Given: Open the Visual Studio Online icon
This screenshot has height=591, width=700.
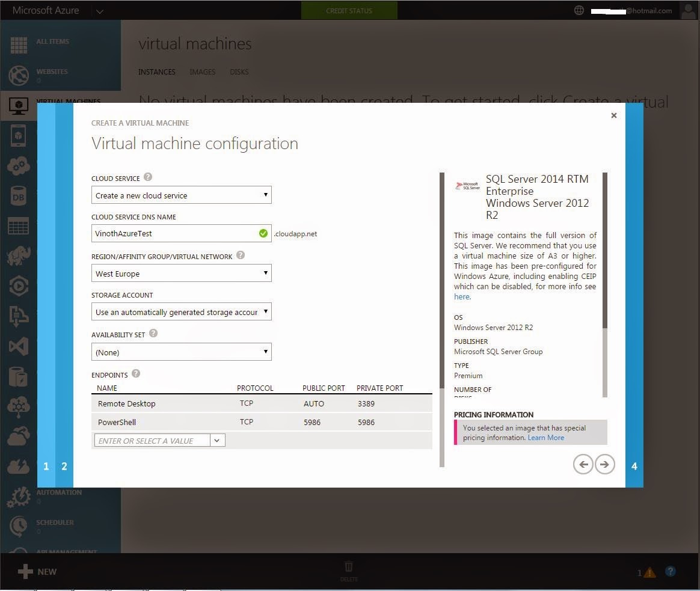Looking at the screenshot, I should [18, 346].
